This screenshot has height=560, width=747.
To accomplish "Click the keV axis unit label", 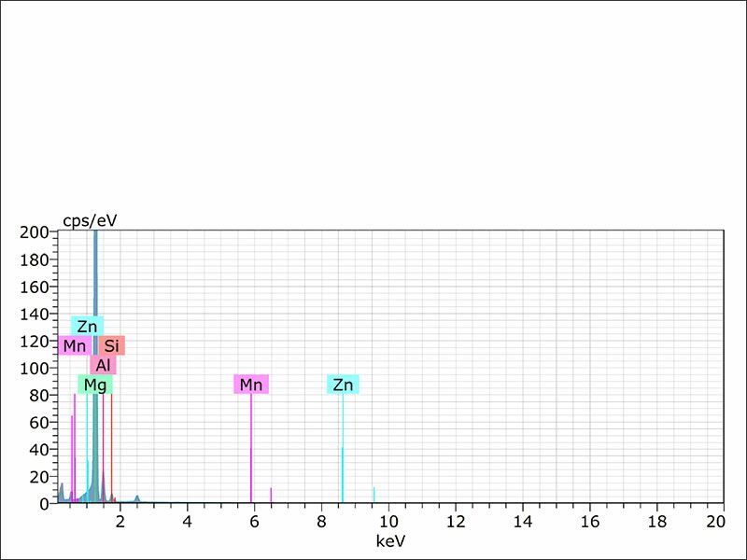I will pos(390,541).
